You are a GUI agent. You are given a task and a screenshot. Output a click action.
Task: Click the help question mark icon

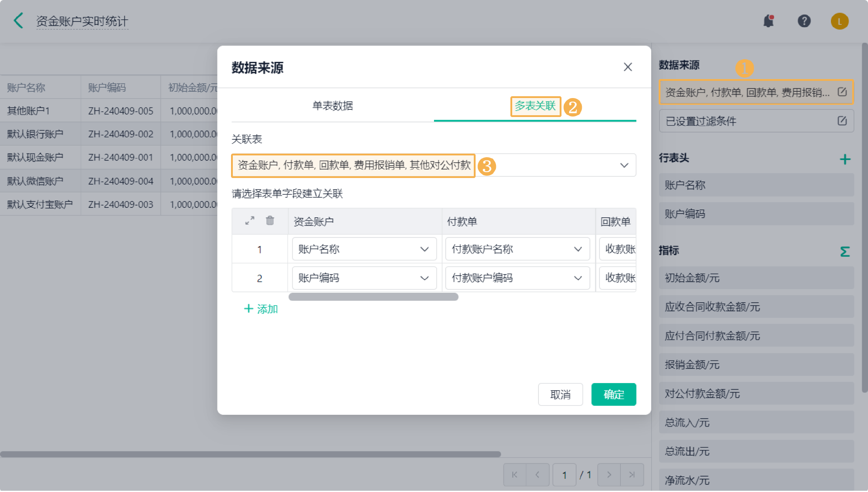804,21
